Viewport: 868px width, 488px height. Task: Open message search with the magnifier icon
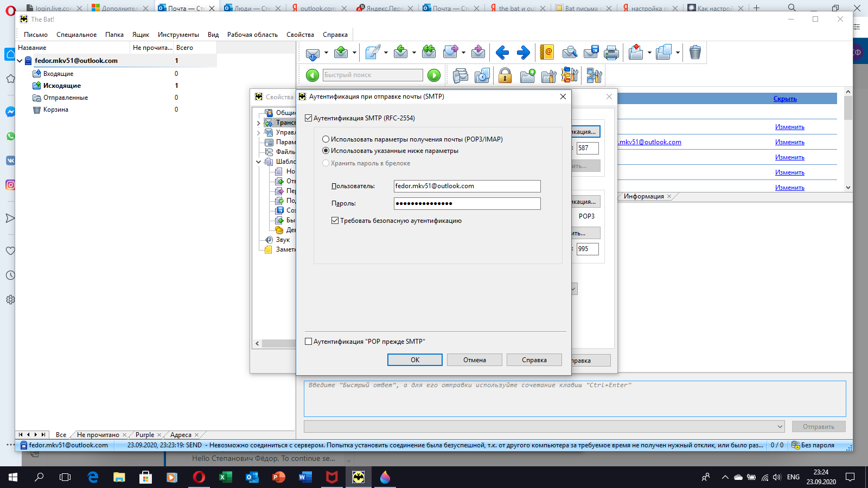click(x=570, y=53)
